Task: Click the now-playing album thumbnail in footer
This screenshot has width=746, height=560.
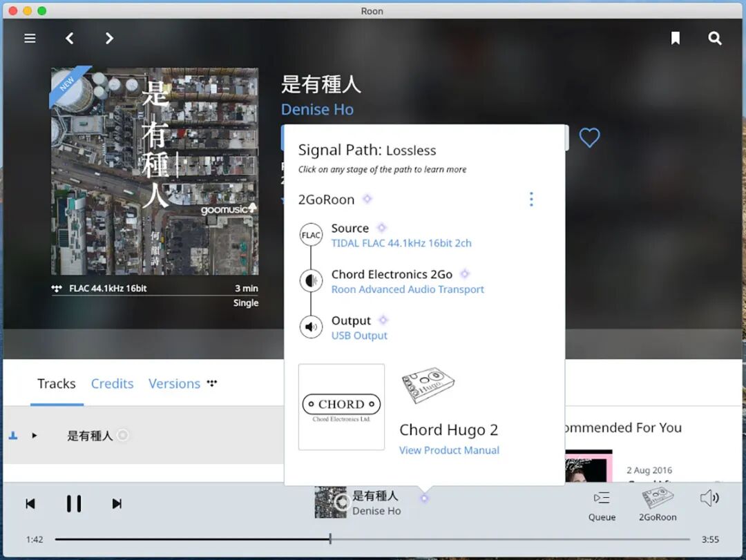Action: (x=331, y=502)
